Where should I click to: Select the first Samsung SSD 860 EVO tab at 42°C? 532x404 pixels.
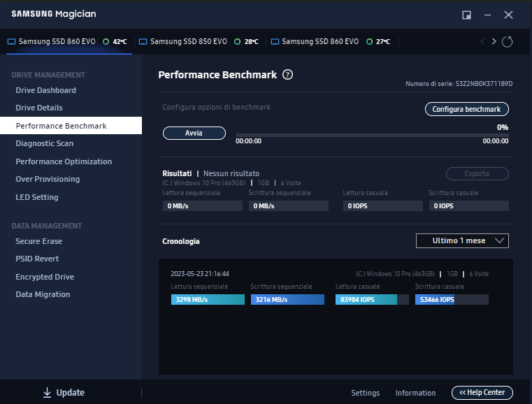click(69, 41)
